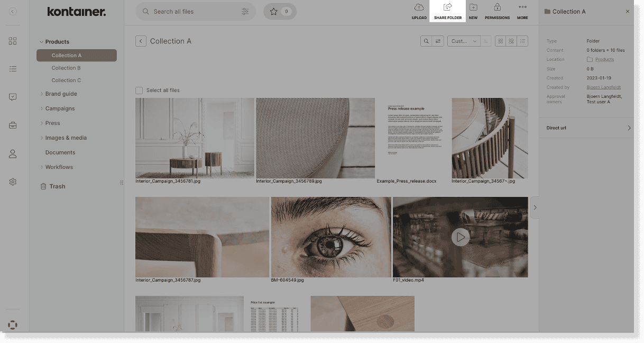Open the Bjoern Langfeldt creator link
Image resolution: width=644 pixels, height=343 pixels.
(x=603, y=87)
